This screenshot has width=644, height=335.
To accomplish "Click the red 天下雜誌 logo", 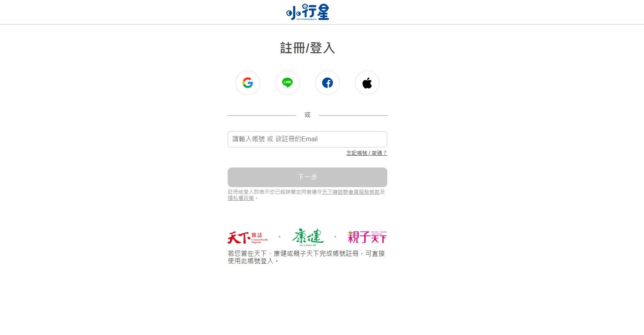I will [x=248, y=238].
